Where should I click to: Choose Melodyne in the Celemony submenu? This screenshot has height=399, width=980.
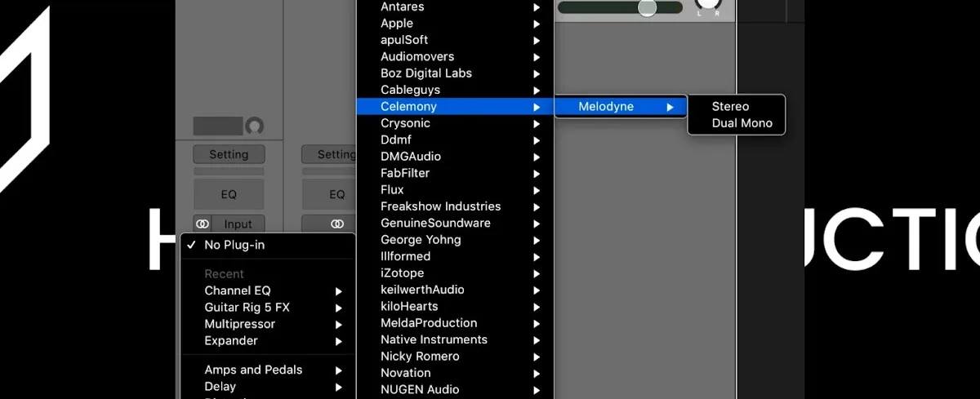[621, 106]
